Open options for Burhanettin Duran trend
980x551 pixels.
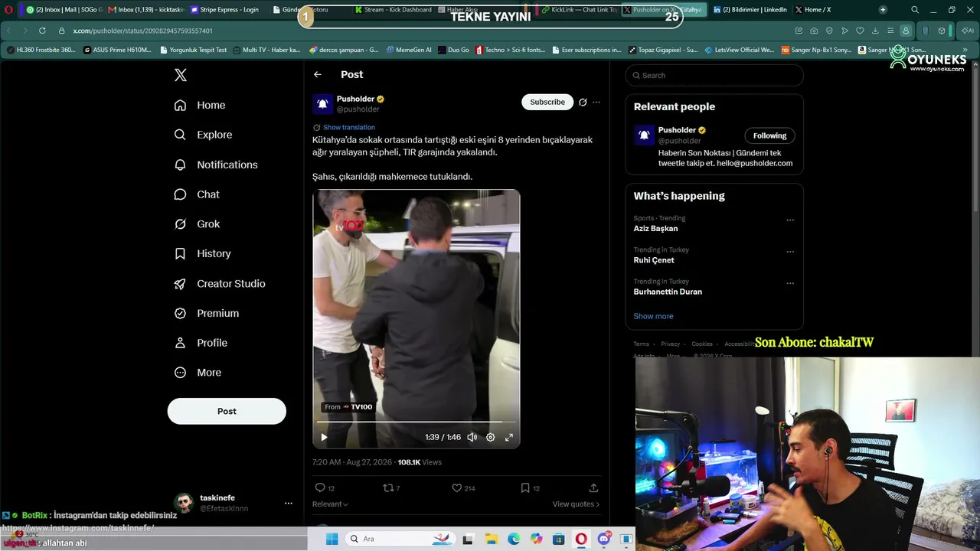point(790,283)
